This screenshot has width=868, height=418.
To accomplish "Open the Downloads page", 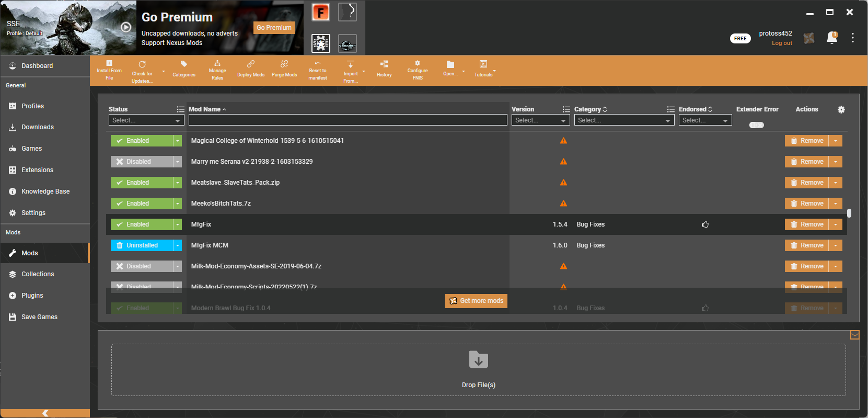I will (45, 127).
